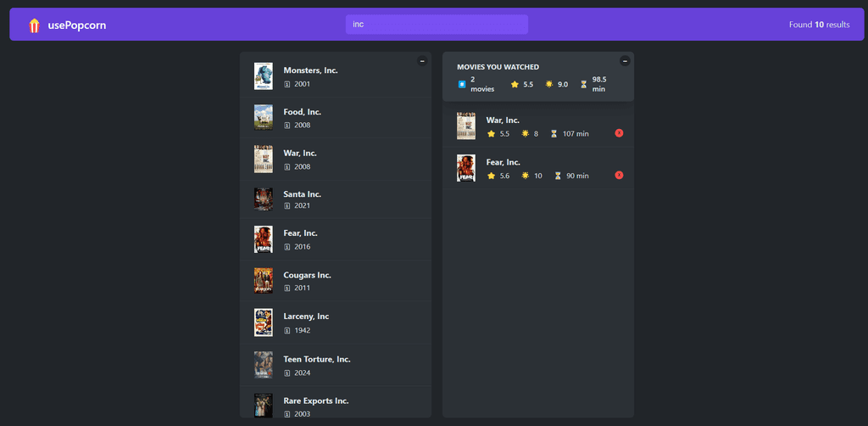Screen dimensions: 868x426
Task: Click the 107 min runtime value
Action: 576,133
